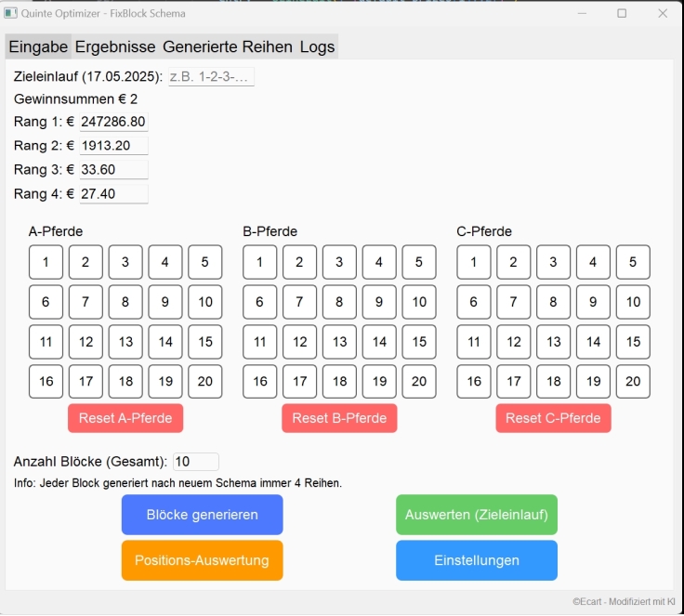Viewport: 684px width, 616px height.
Task: Open Einstellungen
Action: click(x=477, y=560)
